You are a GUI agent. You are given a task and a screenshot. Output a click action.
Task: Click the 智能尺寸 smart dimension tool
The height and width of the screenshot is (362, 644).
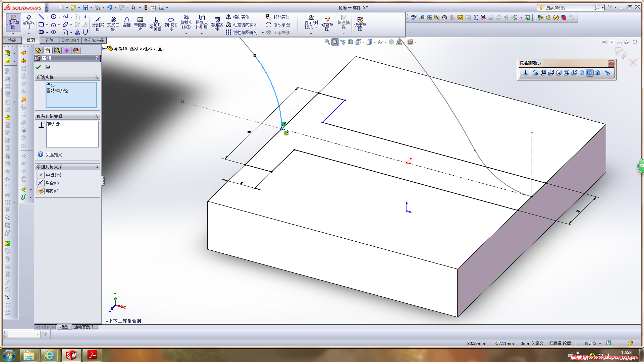point(29,22)
